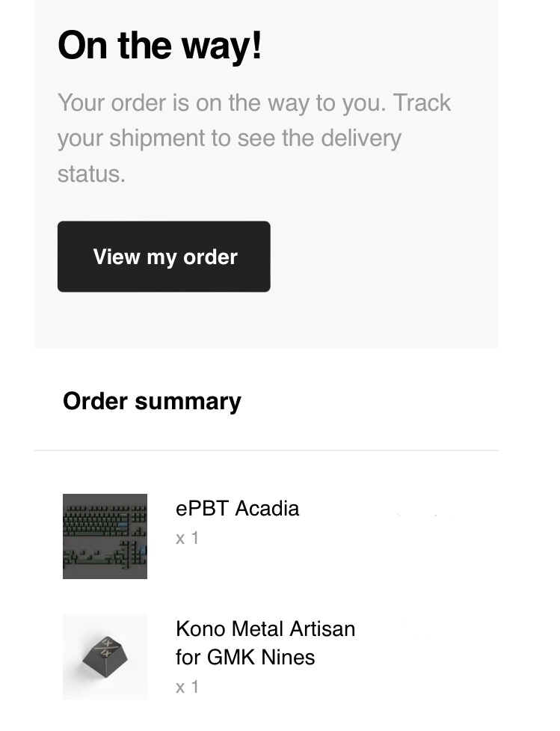Click the numpad cluster in Acadia keyboard image
Screen dimensions: 560x731
(138, 553)
